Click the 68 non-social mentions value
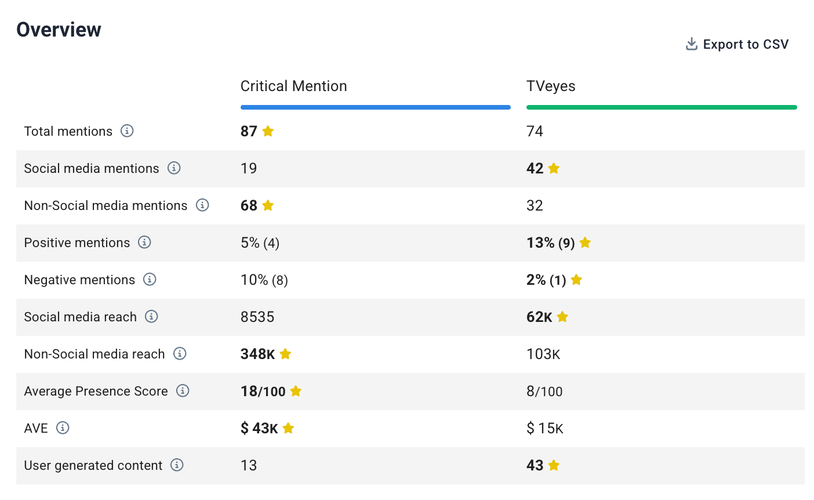Screen dimensions: 814x500 (249, 206)
